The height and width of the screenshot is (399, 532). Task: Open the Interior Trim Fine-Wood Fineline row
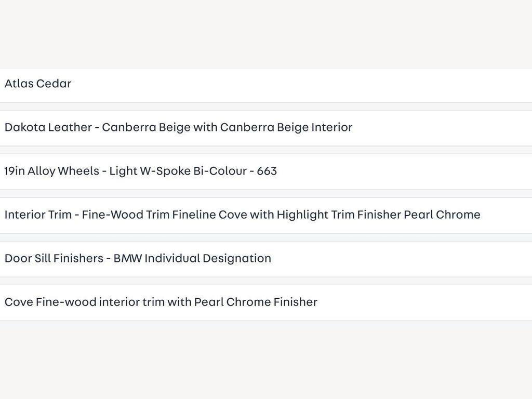coord(266,216)
